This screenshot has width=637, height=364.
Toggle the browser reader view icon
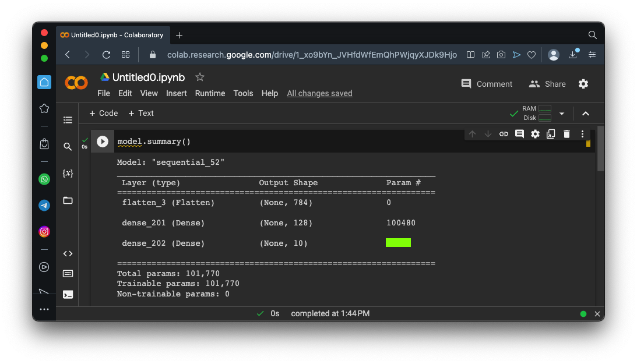[470, 55]
